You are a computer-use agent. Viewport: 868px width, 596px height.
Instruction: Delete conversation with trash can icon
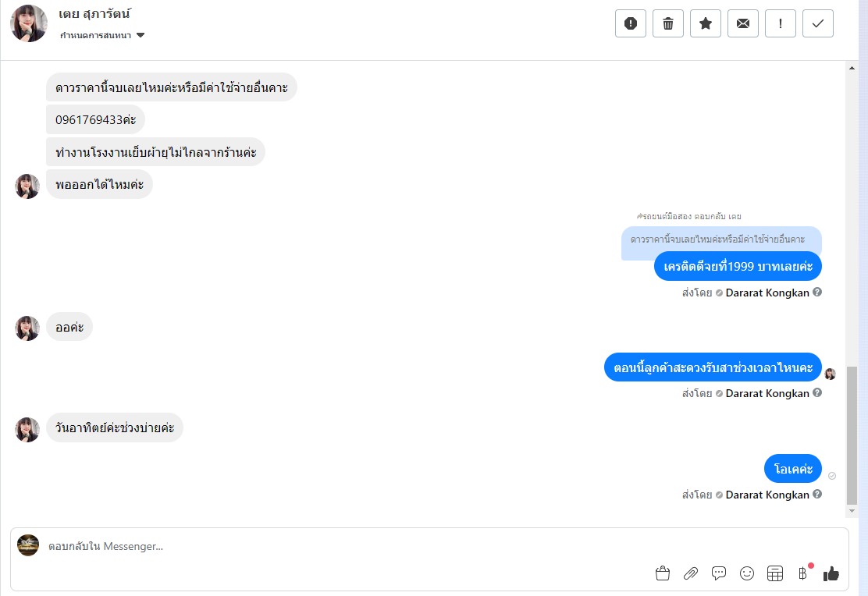click(x=668, y=23)
